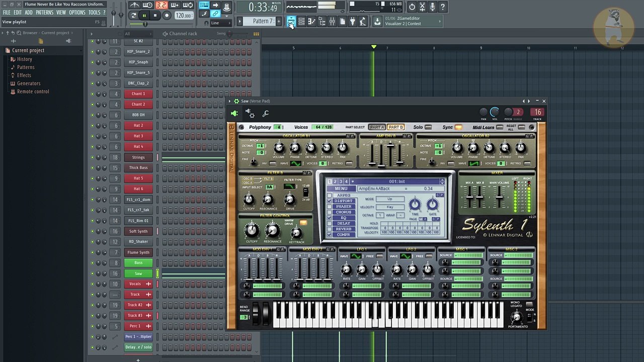Click the Sylenth1 Main Volume slider

point(499,198)
